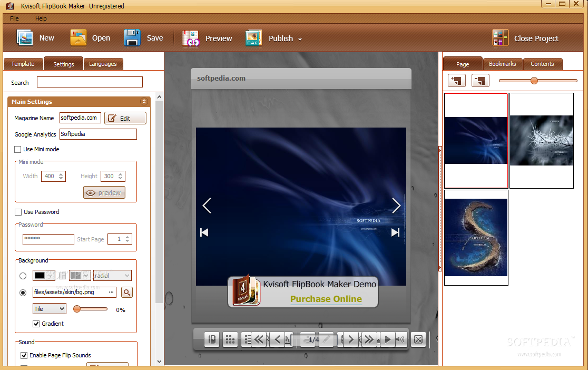Click the password input field
Screen dimensions: 588x370
tap(48, 239)
